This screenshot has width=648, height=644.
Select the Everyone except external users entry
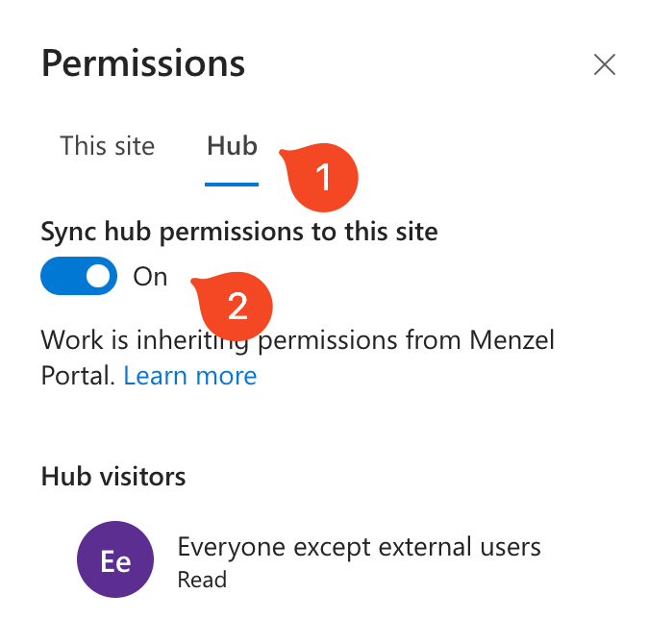click(359, 547)
